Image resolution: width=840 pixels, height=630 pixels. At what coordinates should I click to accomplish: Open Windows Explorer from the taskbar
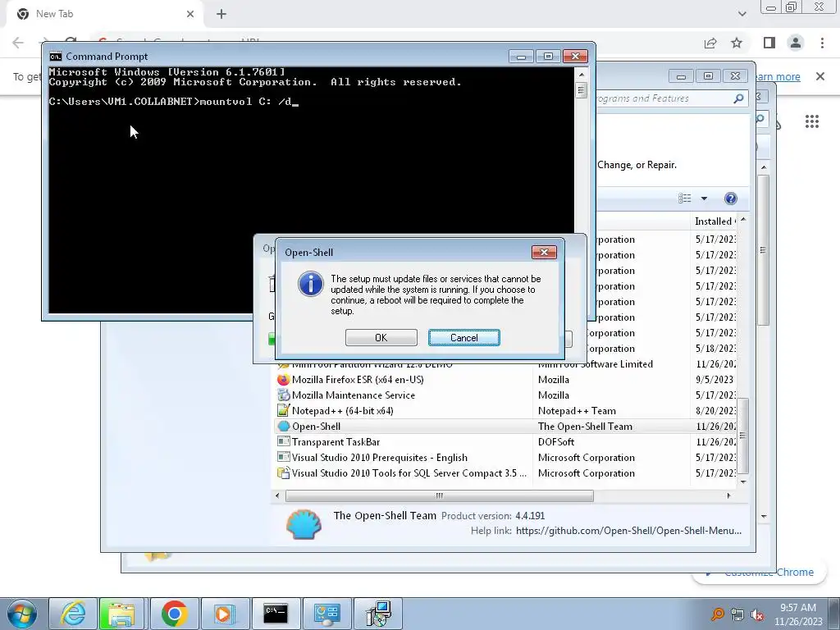[x=121, y=614]
